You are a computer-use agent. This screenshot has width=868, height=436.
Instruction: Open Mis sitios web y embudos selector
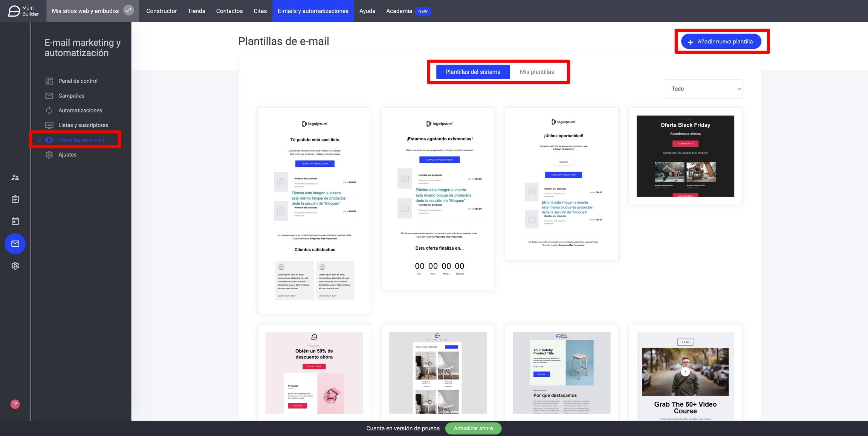85,11
